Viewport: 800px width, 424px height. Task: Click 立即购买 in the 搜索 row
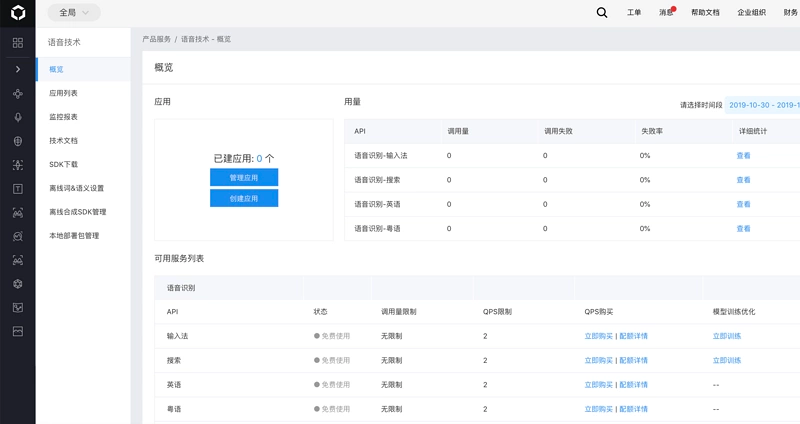pos(598,360)
